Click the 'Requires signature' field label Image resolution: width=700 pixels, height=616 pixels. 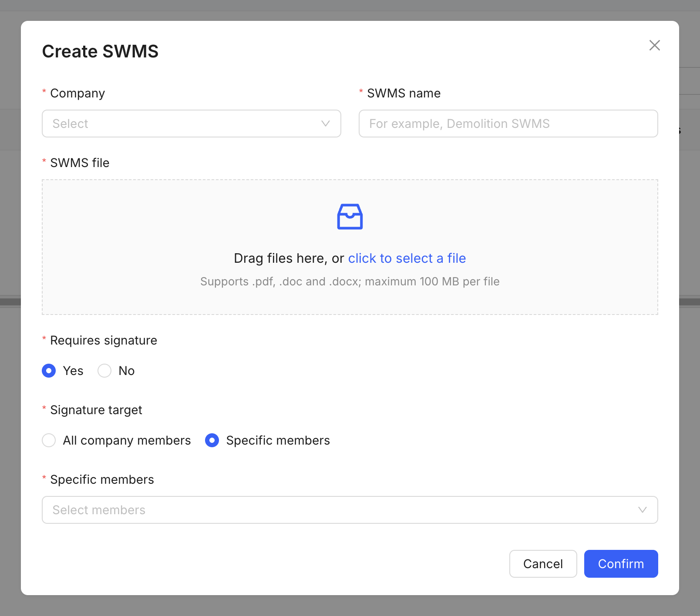[104, 340]
